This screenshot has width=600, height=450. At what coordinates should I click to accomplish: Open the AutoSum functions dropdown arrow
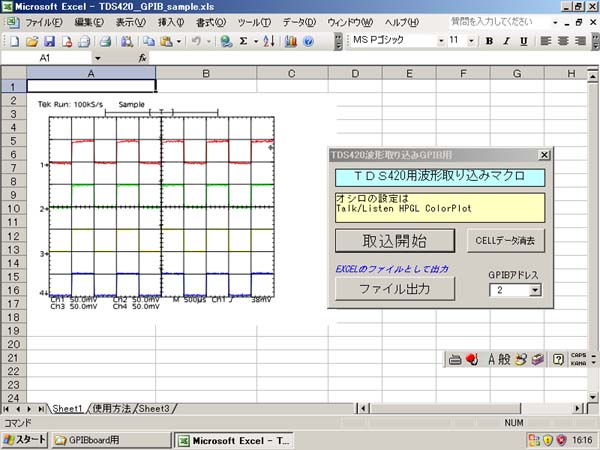256,41
